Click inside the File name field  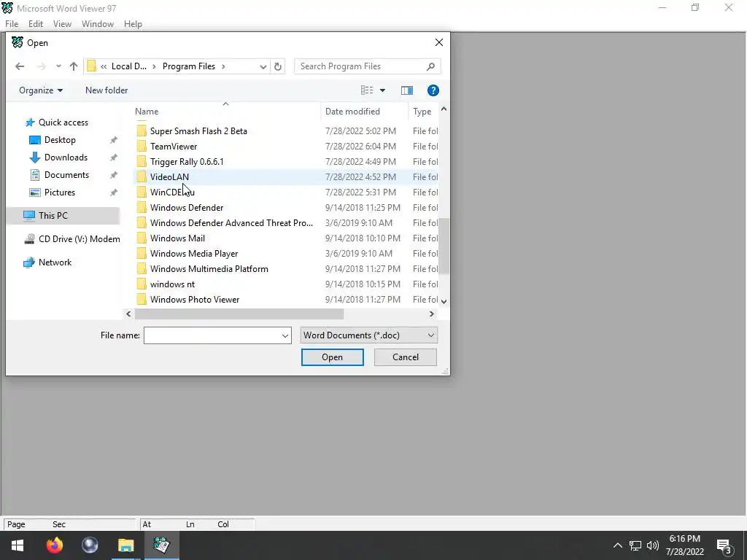[212, 335]
